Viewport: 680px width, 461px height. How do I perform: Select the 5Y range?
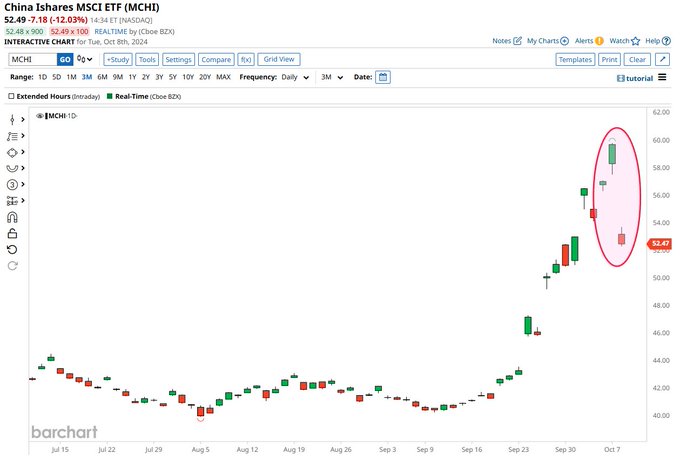point(173,77)
